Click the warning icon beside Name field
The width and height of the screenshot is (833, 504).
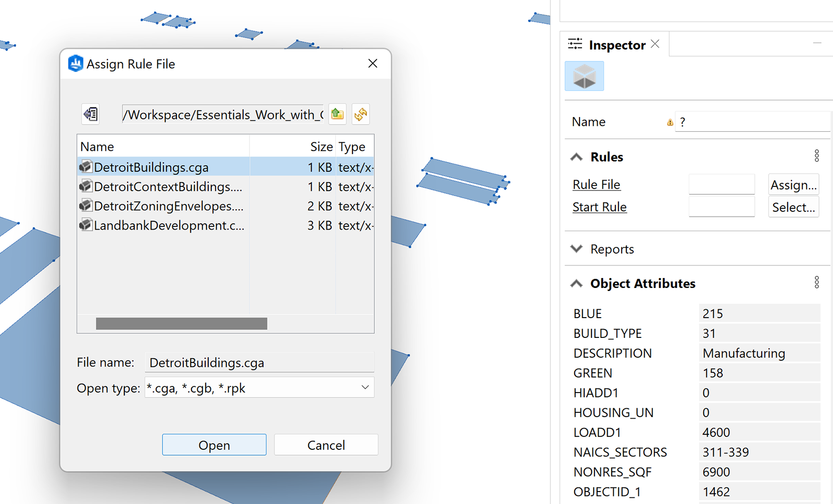coord(670,122)
